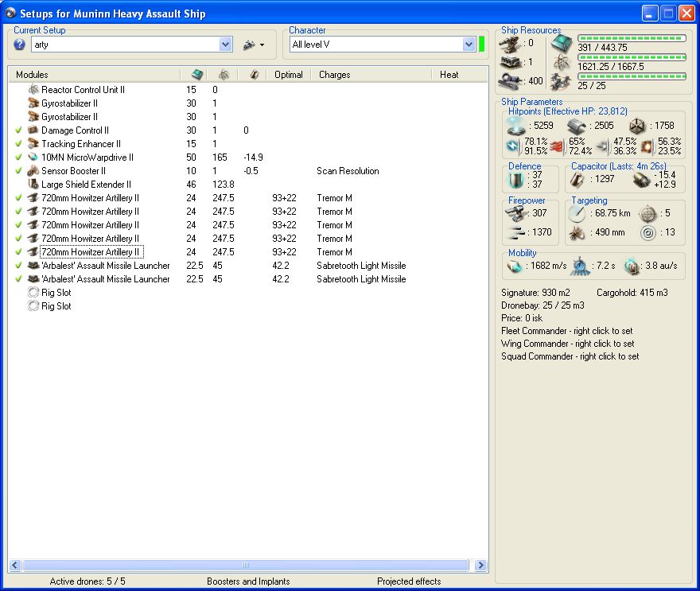Click the powergrid usage bar 1621.25 / 1667.5
The image size is (700, 591).
pos(632,57)
